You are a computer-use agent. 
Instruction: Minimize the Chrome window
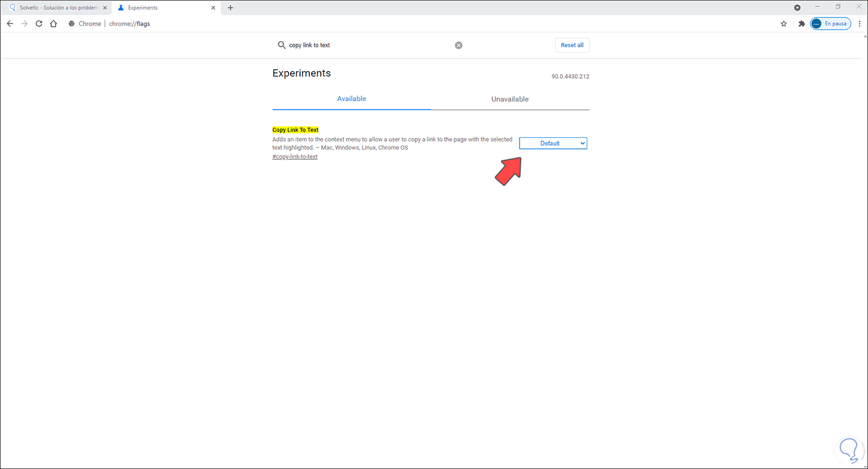[x=817, y=7]
